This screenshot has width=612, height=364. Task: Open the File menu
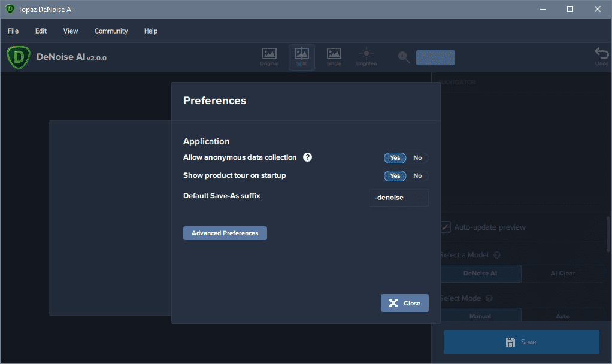(x=13, y=31)
